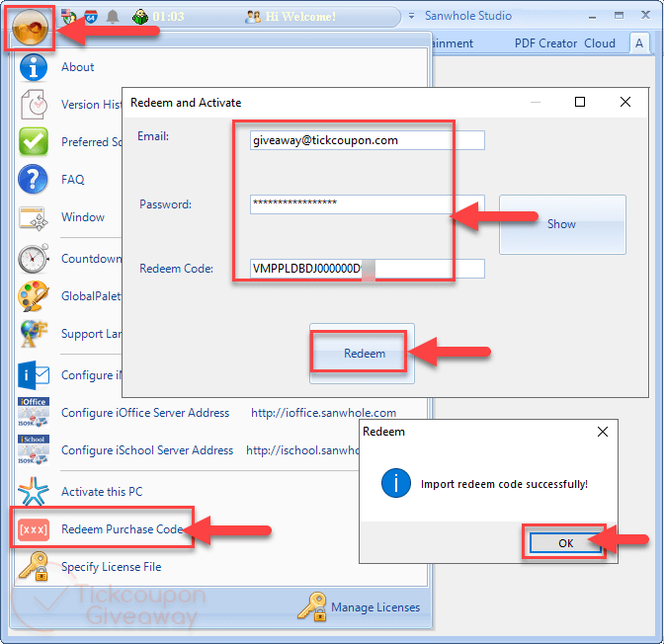Close the Redeem message box
Screen dimensions: 664x644
[x=603, y=432]
